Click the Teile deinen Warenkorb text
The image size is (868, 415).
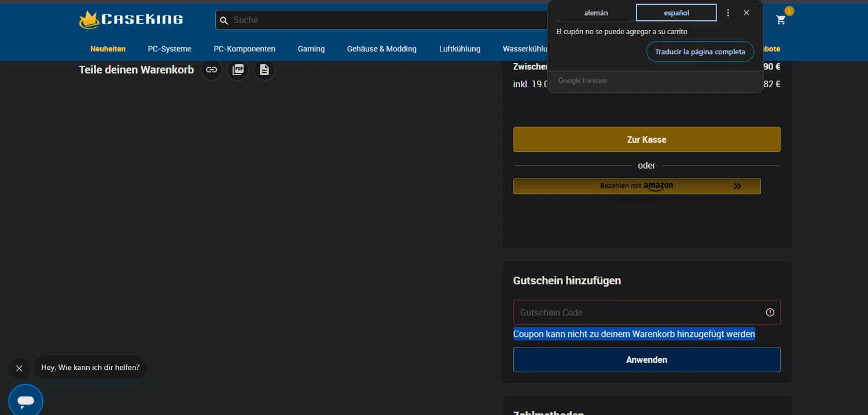click(136, 70)
